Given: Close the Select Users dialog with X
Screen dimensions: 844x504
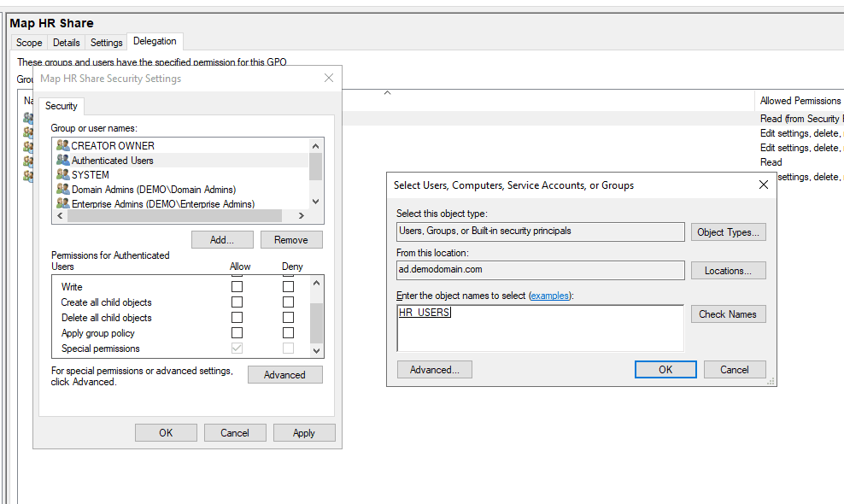Looking at the screenshot, I should (764, 185).
